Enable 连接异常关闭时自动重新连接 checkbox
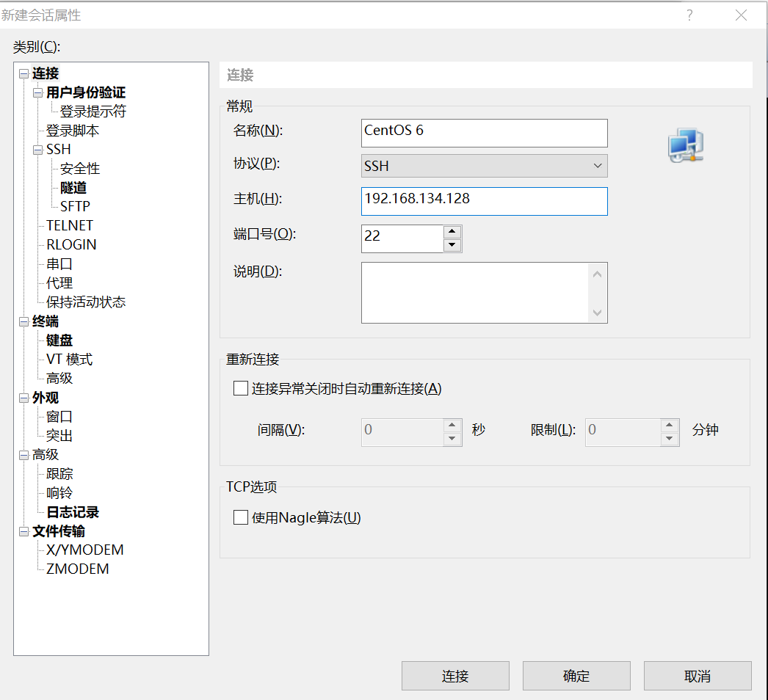 tap(241, 388)
